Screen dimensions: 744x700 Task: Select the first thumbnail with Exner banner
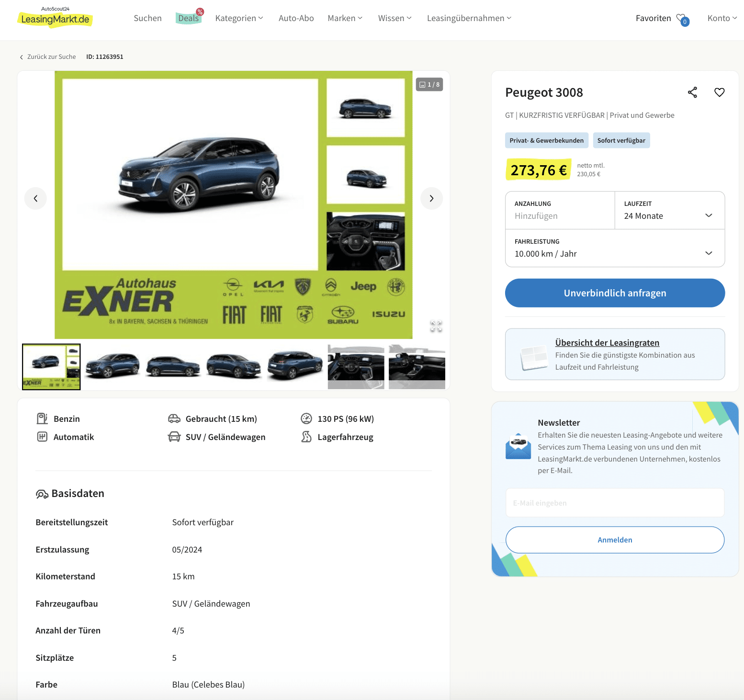(51, 367)
